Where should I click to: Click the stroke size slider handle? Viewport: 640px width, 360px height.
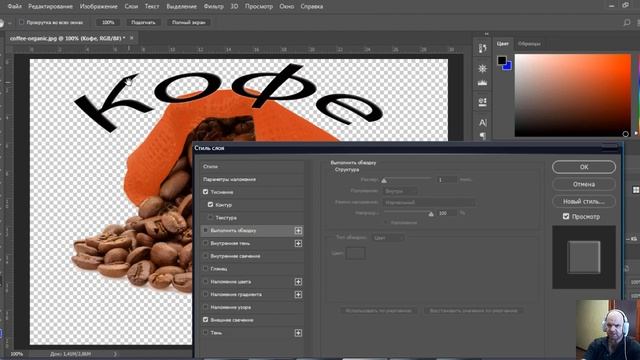point(384,180)
